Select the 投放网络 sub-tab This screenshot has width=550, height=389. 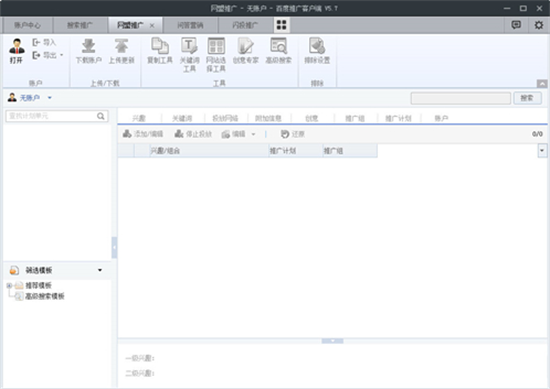[225, 118]
